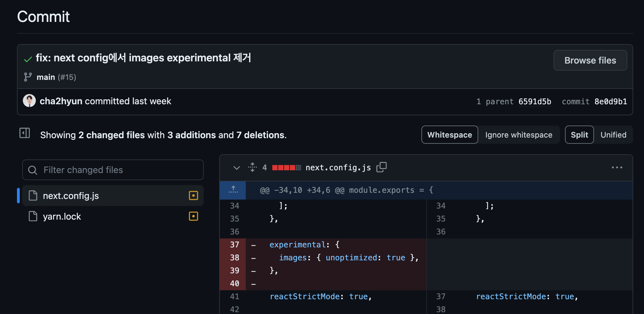Screen dimensions: 644x314
Task: Click the modified badge next to yarn.lock
Action: point(193,216)
